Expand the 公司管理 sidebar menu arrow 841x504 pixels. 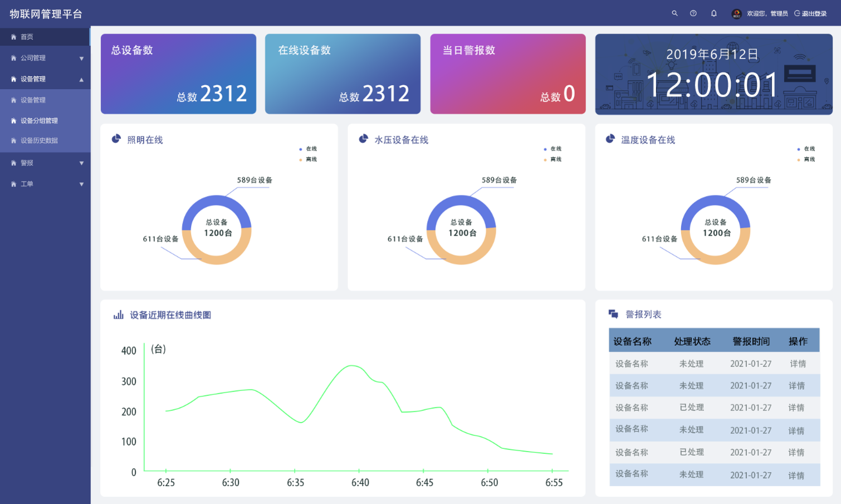[81, 58]
